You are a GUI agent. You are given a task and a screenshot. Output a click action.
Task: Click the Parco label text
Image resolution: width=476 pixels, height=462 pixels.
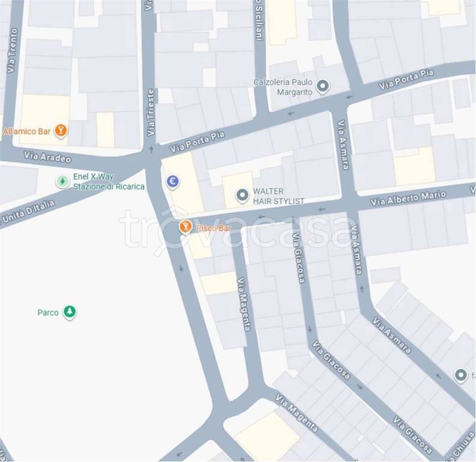(x=48, y=312)
